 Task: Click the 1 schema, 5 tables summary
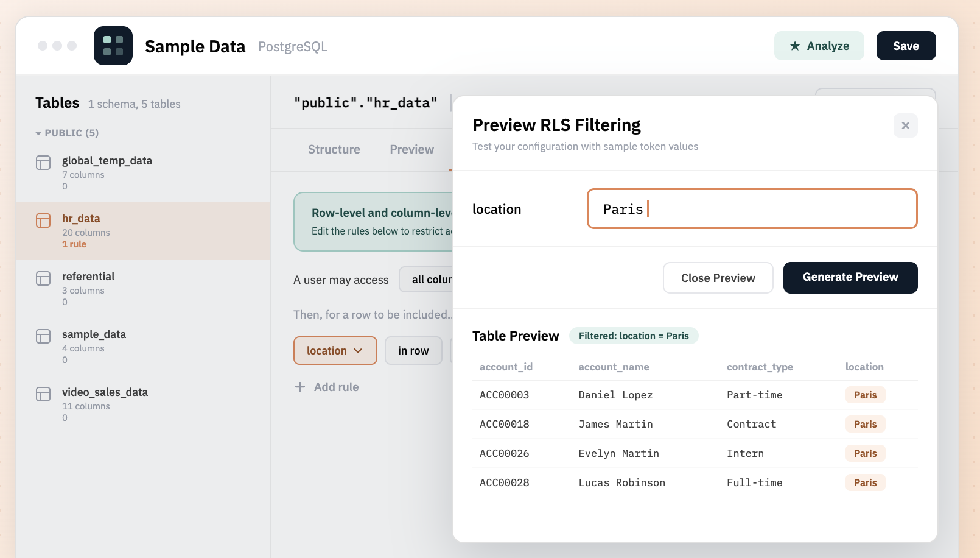click(x=134, y=104)
